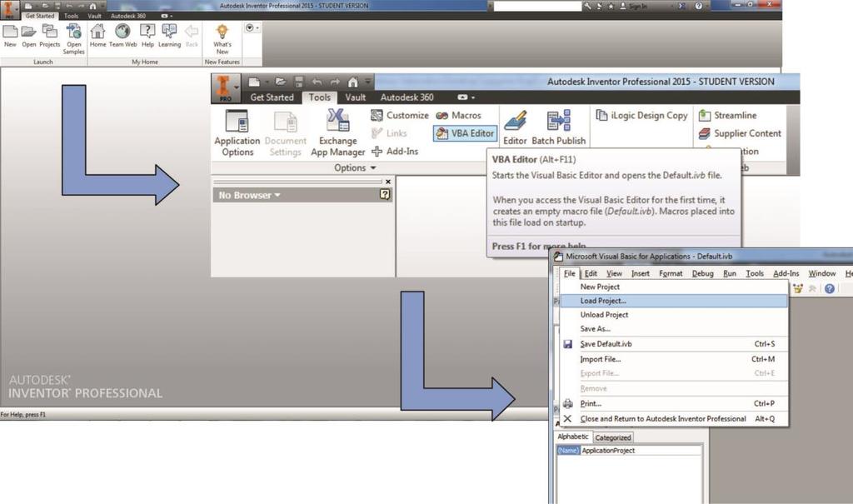The height and width of the screenshot is (504, 853).
Task: Open Insert menu in VBA editor
Action: point(641,273)
